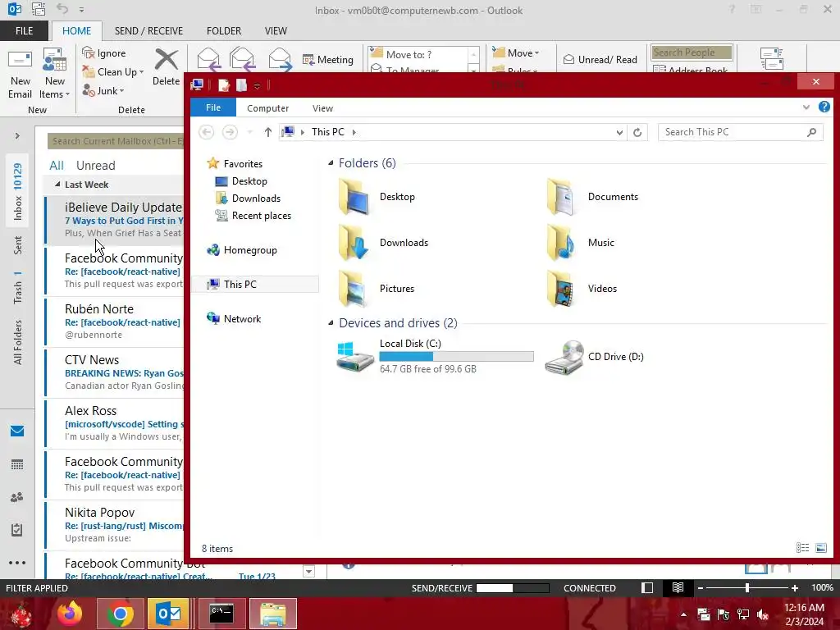Open the Move dropdown in Outlook ribbon

[x=515, y=52]
